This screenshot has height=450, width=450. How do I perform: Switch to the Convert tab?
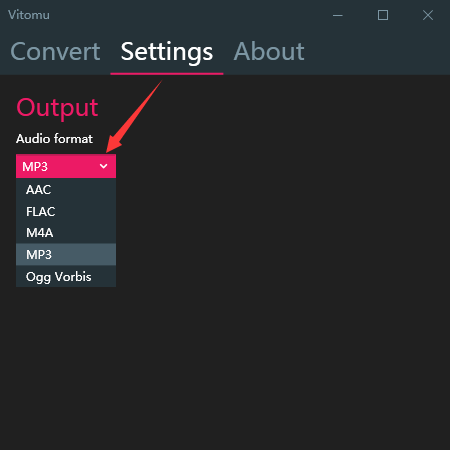coord(55,52)
